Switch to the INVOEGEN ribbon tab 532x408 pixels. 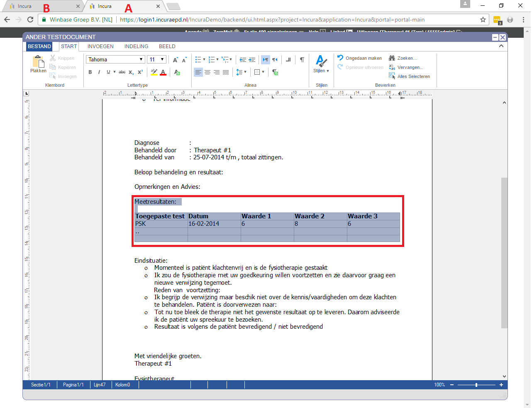pyautogui.click(x=100, y=46)
